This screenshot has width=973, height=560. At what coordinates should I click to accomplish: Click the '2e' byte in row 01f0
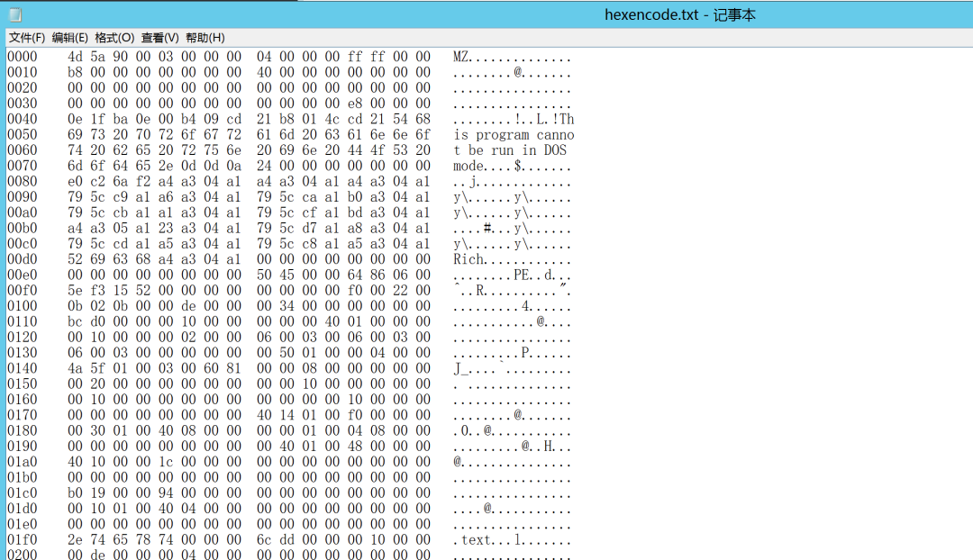click(75, 540)
